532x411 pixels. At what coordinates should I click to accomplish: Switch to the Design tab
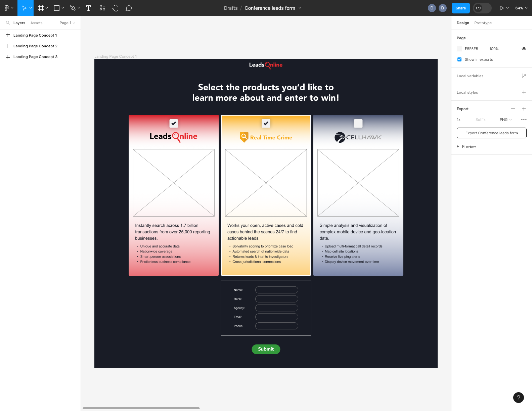click(x=463, y=23)
